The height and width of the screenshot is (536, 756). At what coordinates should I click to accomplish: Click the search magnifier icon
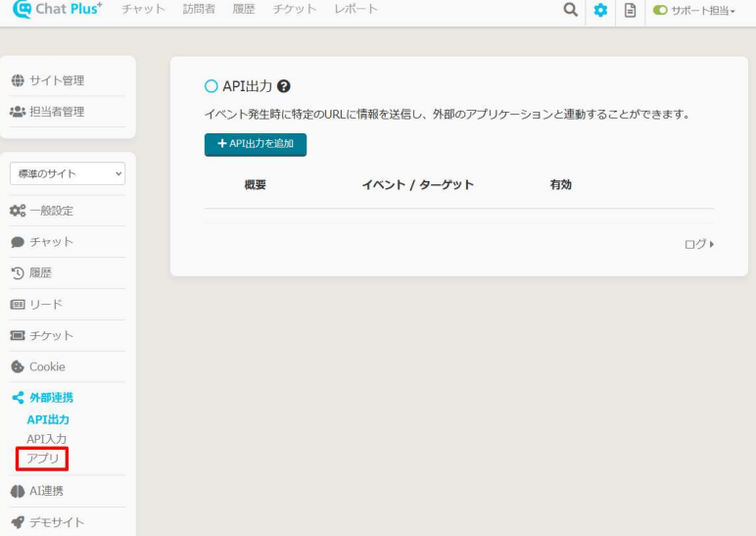click(568, 11)
